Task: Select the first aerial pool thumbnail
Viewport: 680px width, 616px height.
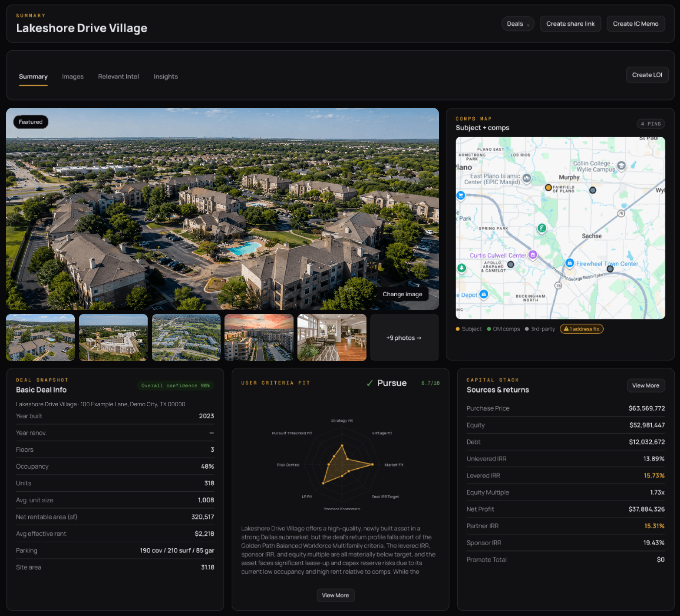Action: point(40,338)
